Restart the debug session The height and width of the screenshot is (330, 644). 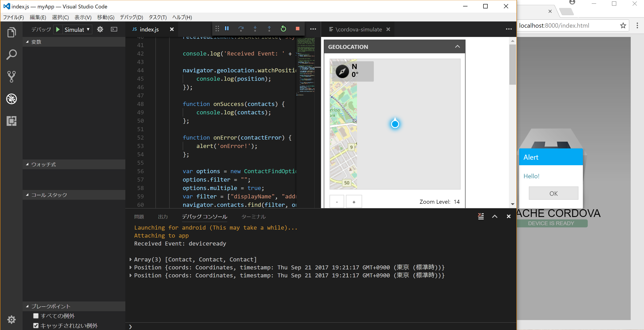tap(283, 29)
